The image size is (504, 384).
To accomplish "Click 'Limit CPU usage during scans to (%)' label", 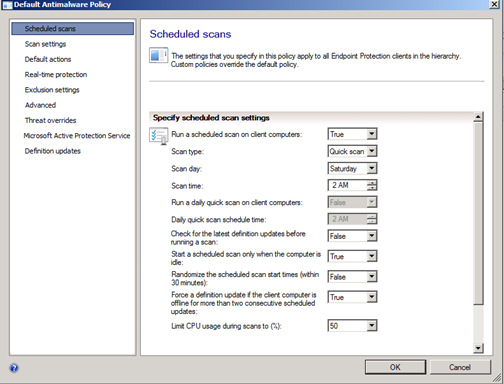I will click(226, 326).
